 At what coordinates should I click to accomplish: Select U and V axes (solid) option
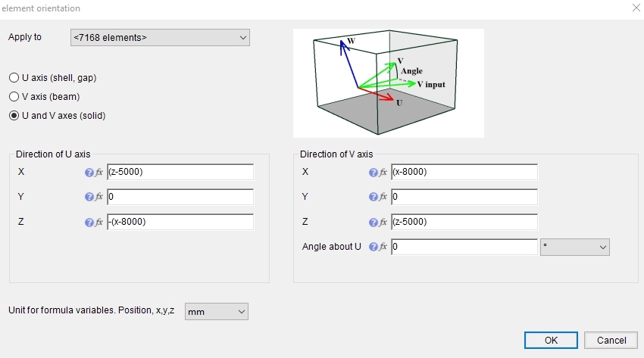point(14,116)
